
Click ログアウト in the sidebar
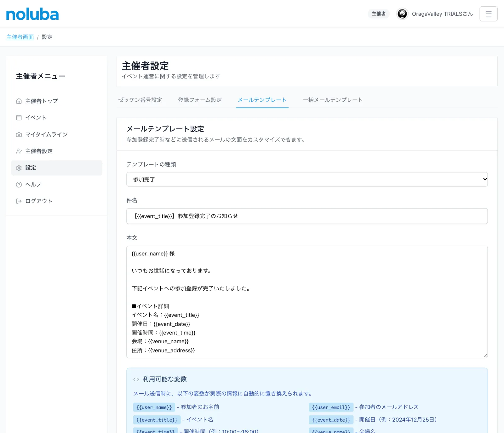pyautogui.click(x=57, y=201)
